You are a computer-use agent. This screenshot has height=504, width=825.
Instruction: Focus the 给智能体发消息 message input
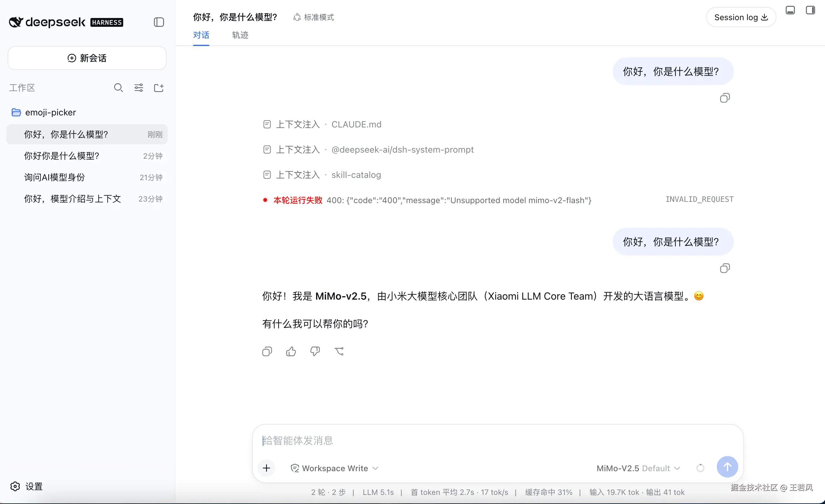[498, 440]
